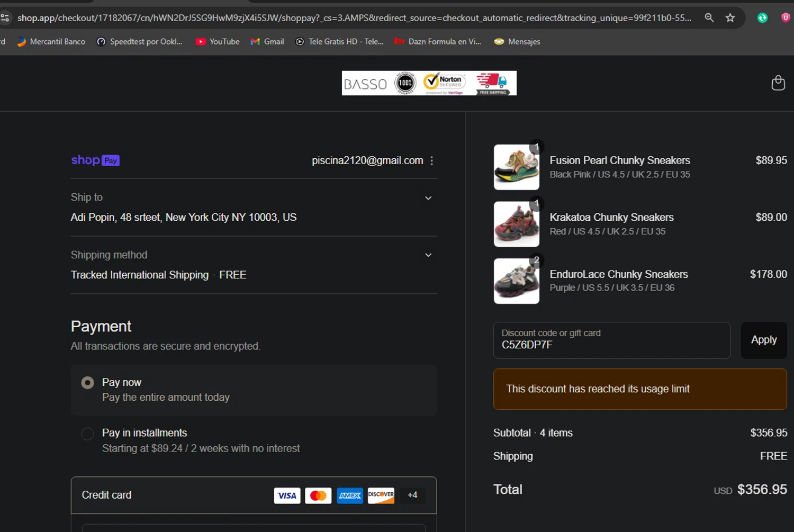Click the Amex card icon
The width and height of the screenshot is (794, 532).
tap(350, 495)
